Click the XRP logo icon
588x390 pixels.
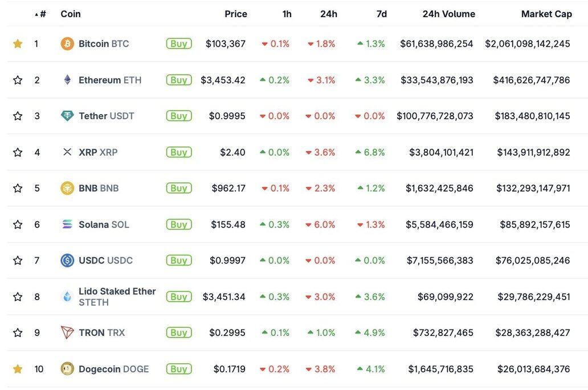click(67, 152)
